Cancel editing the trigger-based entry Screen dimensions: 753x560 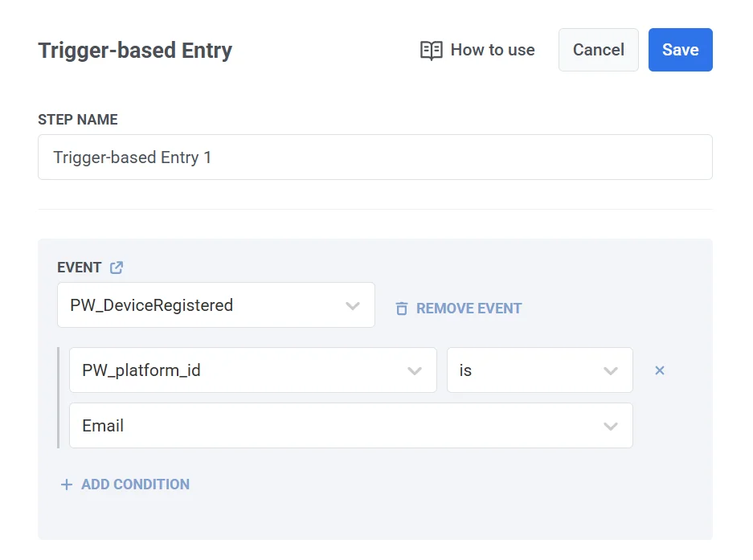coord(598,50)
